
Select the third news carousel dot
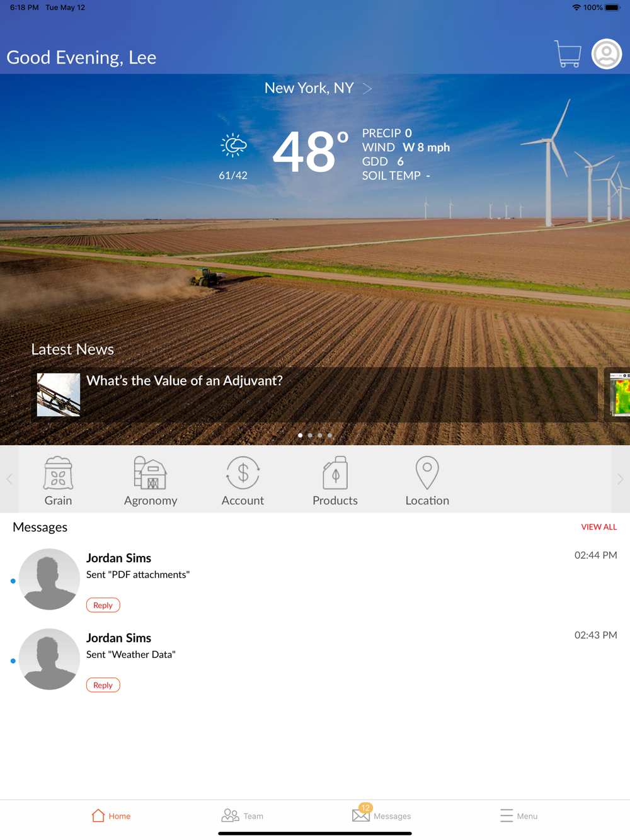click(320, 435)
